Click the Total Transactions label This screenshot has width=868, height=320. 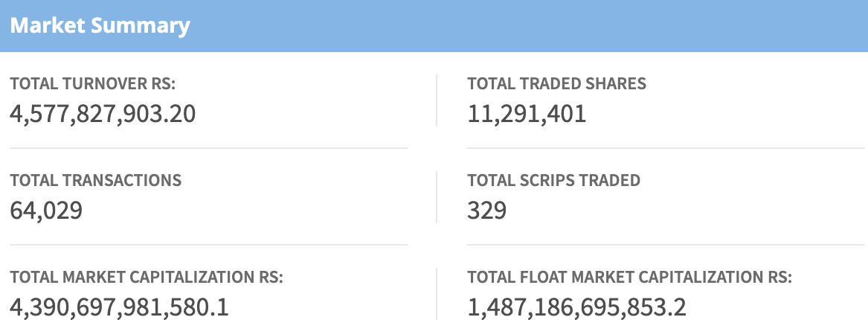click(x=95, y=180)
